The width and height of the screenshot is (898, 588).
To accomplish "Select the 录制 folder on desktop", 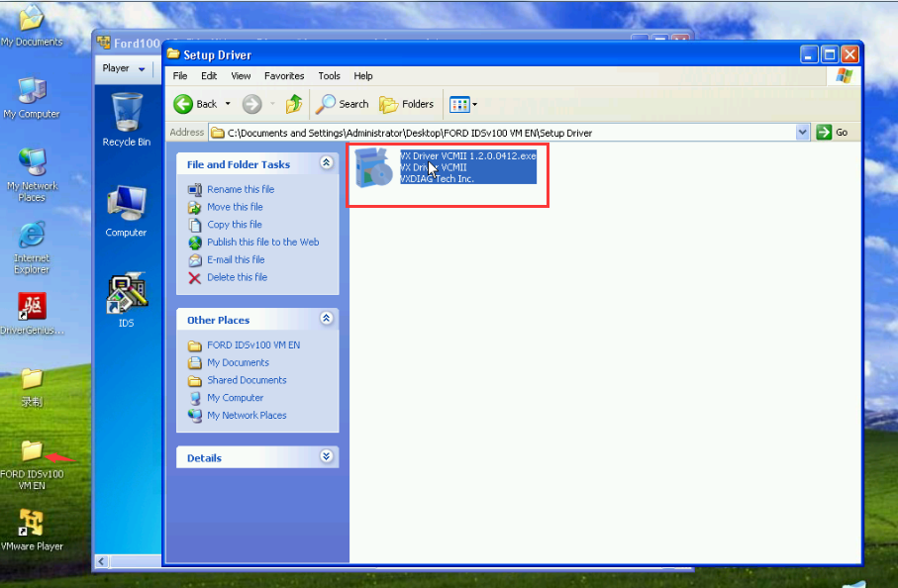I will 32,388.
